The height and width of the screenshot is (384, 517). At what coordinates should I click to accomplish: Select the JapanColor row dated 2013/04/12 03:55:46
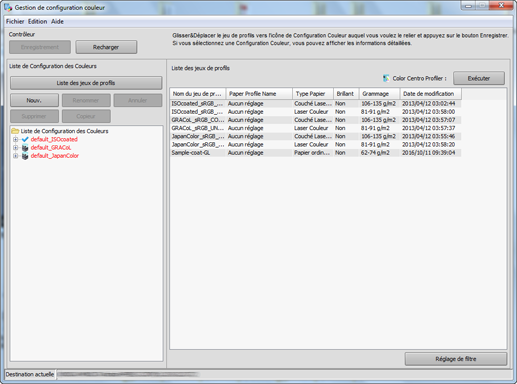point(315,136)
